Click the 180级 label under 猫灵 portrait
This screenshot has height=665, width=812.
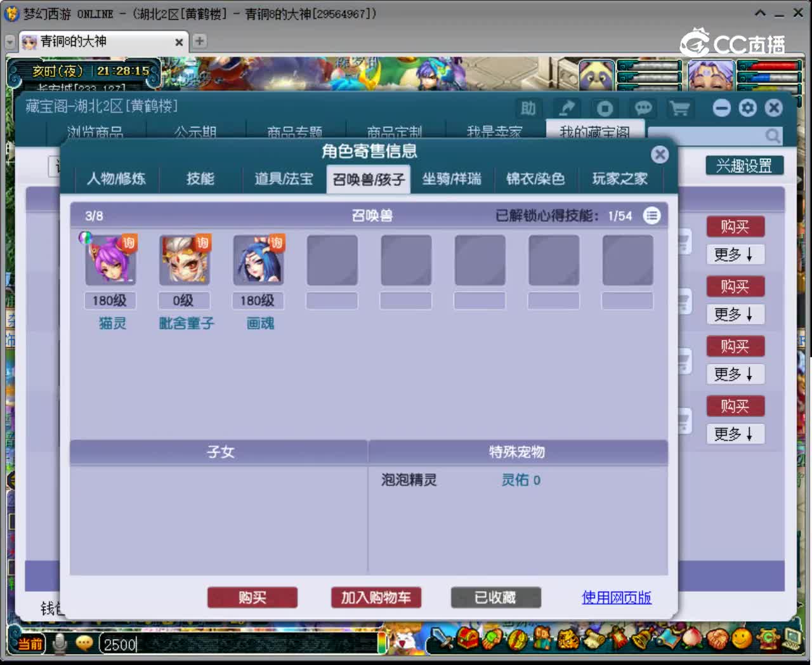110,301
